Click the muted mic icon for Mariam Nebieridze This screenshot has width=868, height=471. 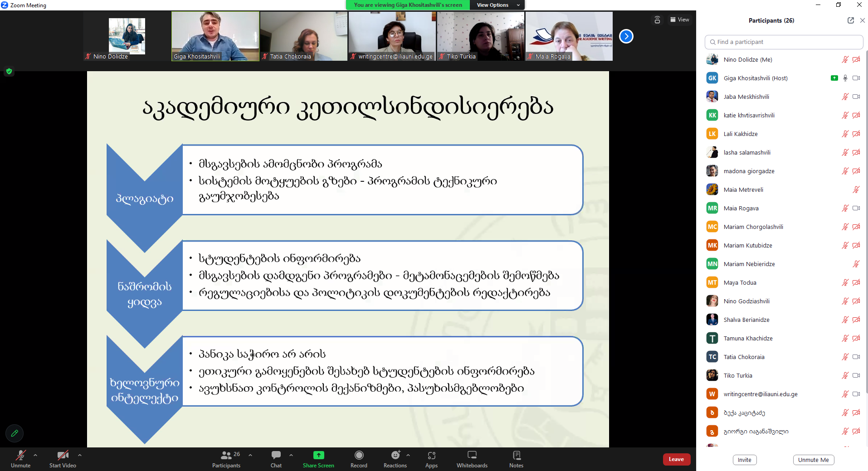pos(856,264)
